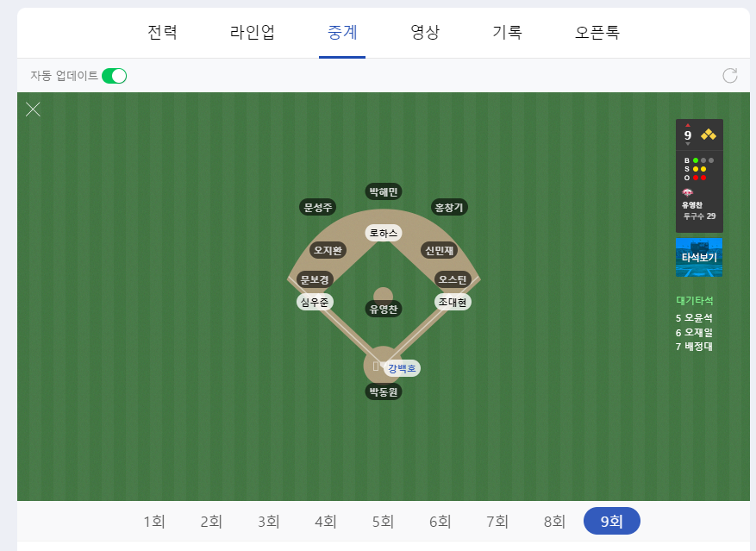Select the 1회 inning button
756x551 pixels.
[153, 521]
